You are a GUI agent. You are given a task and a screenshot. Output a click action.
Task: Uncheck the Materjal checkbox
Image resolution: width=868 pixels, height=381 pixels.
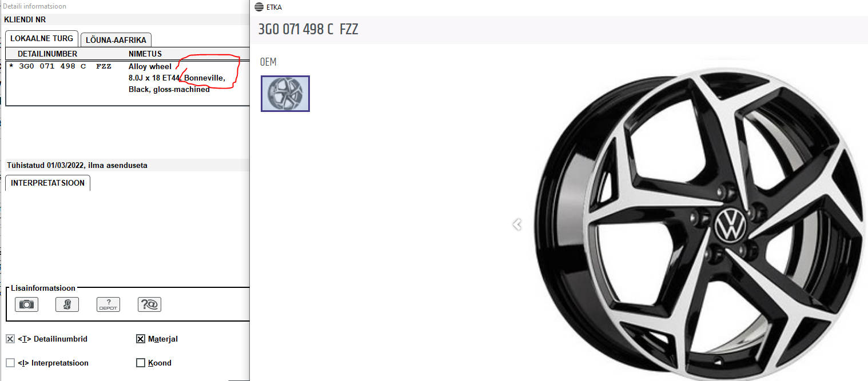point(141,339)
